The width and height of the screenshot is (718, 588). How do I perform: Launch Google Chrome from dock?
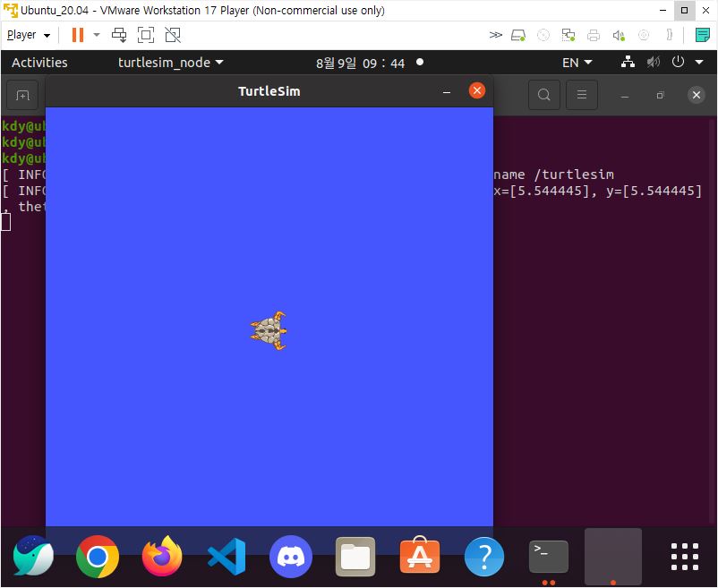pos(97,557)
